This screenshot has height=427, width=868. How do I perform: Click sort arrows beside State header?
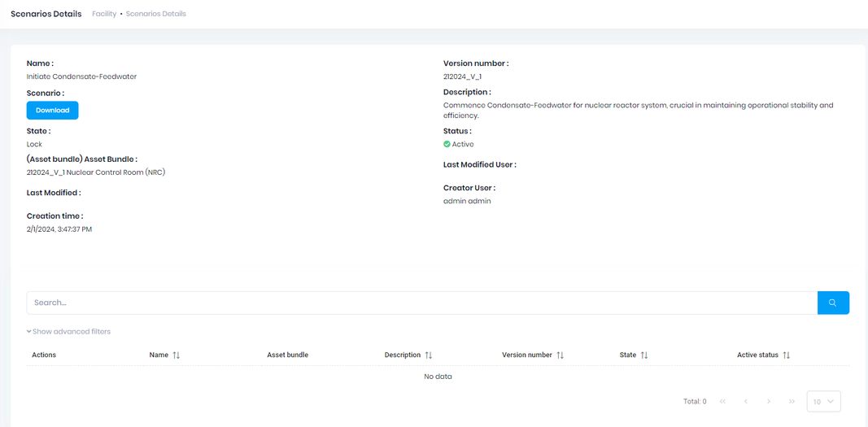coord(644,355)
